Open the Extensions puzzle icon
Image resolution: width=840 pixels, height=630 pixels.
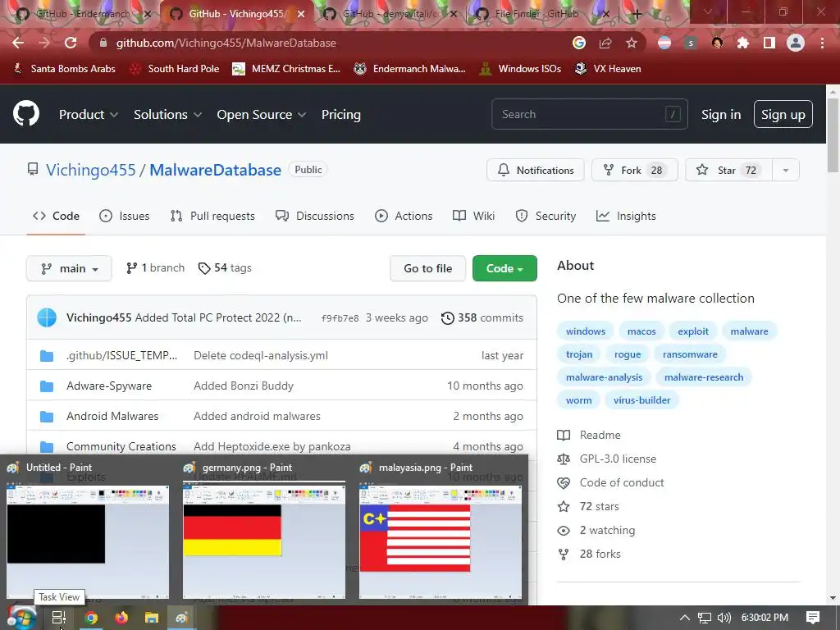click(743, 43)
